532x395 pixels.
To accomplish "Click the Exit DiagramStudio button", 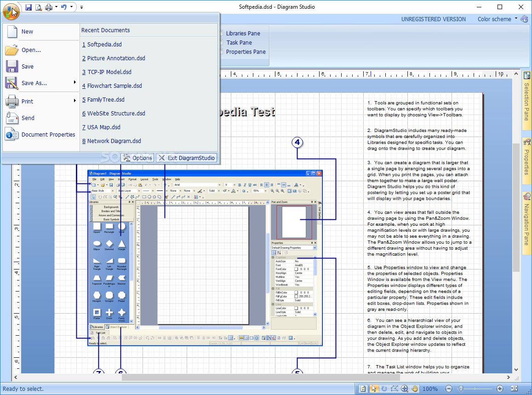I will point(186,158).
